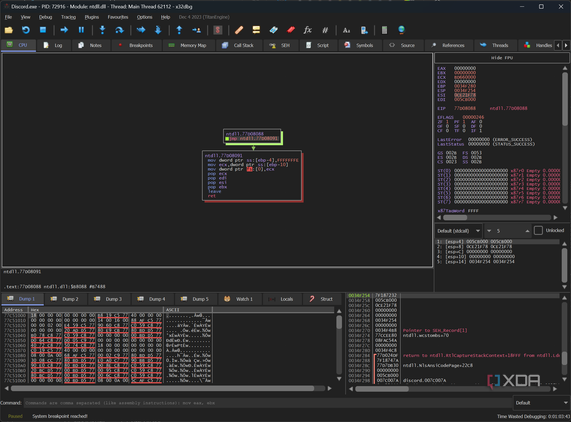This screenshot has width=571, height=422.
Task: Click the Address column header in dump
Action: click(x=15, y=309)
